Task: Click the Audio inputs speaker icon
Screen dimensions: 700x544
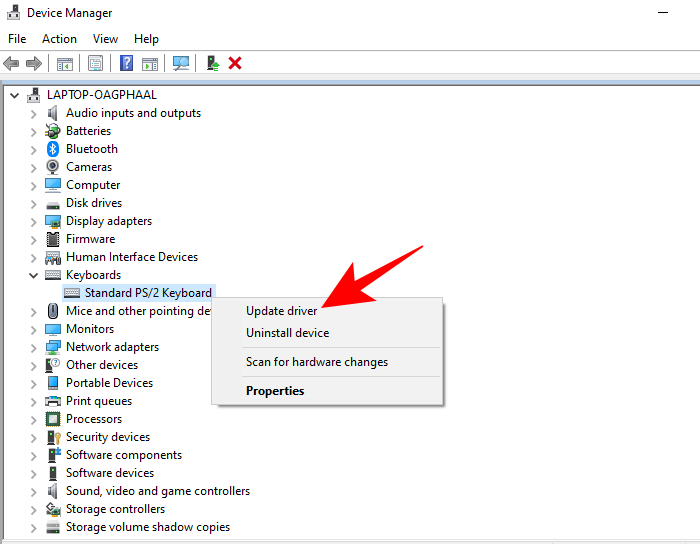Action: click(53, 113)
